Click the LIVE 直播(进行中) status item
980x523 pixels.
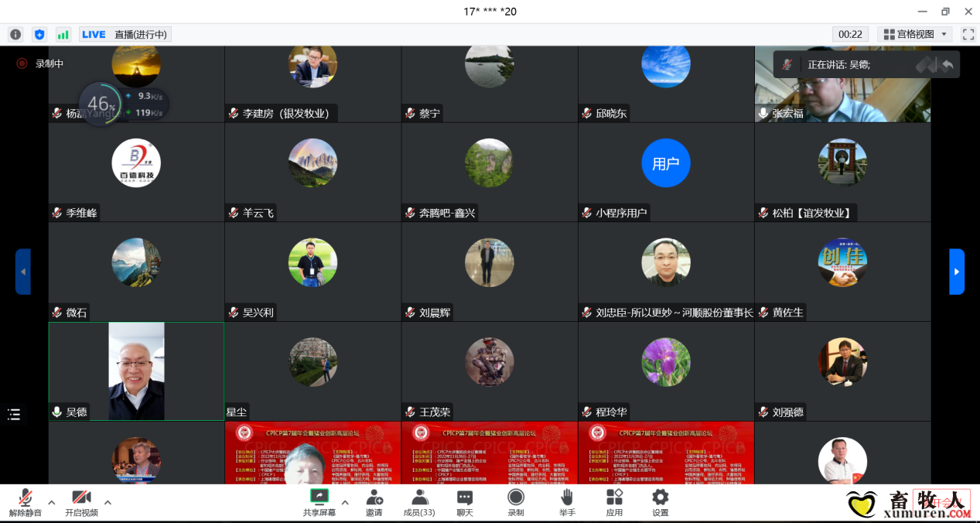pos(125,34)
